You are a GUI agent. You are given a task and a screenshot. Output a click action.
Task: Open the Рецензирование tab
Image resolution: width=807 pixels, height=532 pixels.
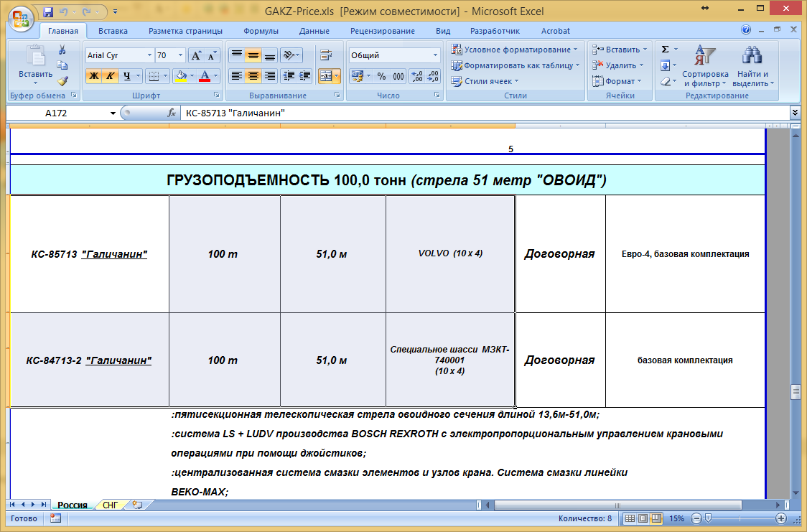click(x=383, y=31)
